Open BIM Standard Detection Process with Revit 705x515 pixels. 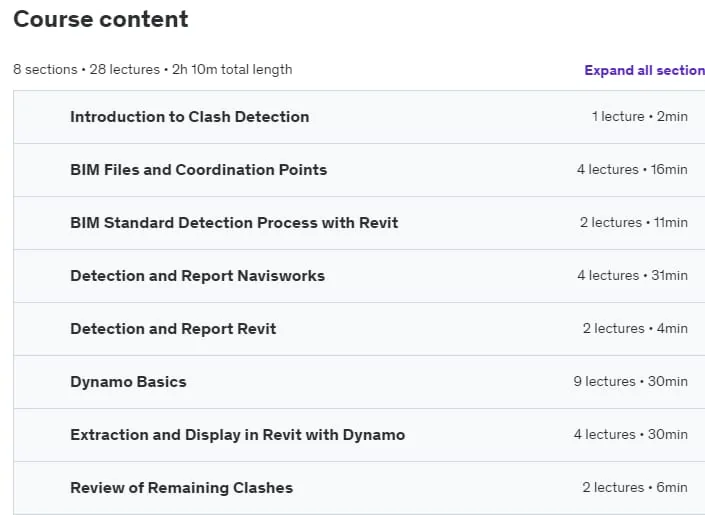click(x=359, y=223)
